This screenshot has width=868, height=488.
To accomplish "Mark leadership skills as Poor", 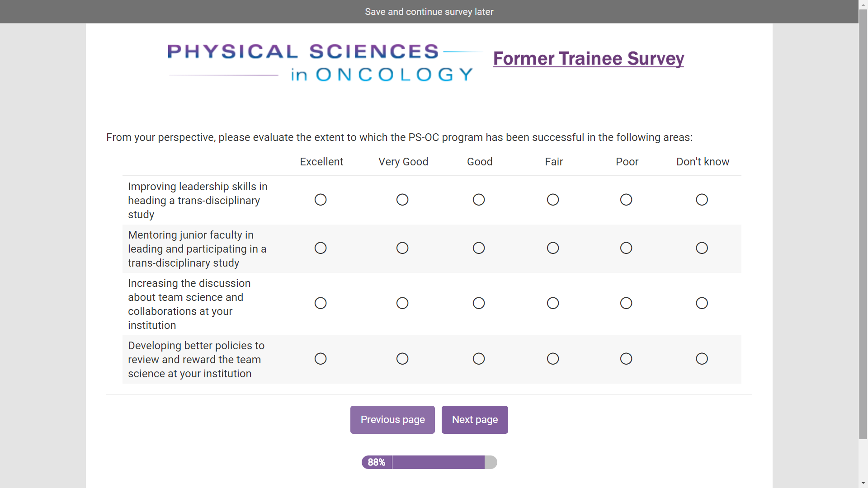I will [626, 200].
